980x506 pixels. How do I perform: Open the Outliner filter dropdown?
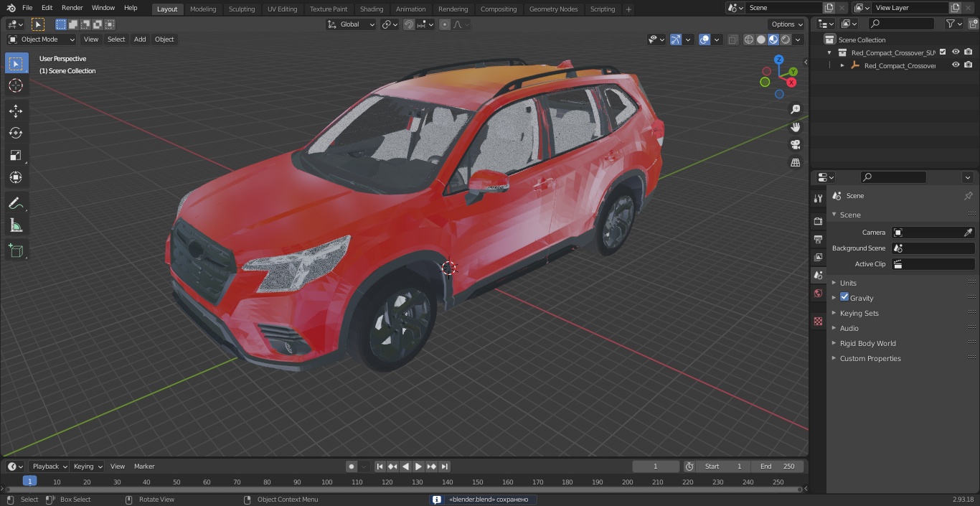(953, 24)
